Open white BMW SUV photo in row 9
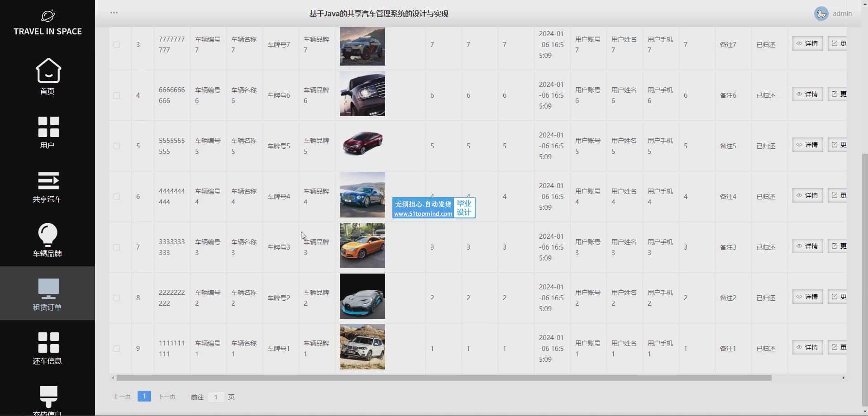868x416 pixels. pyautogui.click(x=362, y=347)
